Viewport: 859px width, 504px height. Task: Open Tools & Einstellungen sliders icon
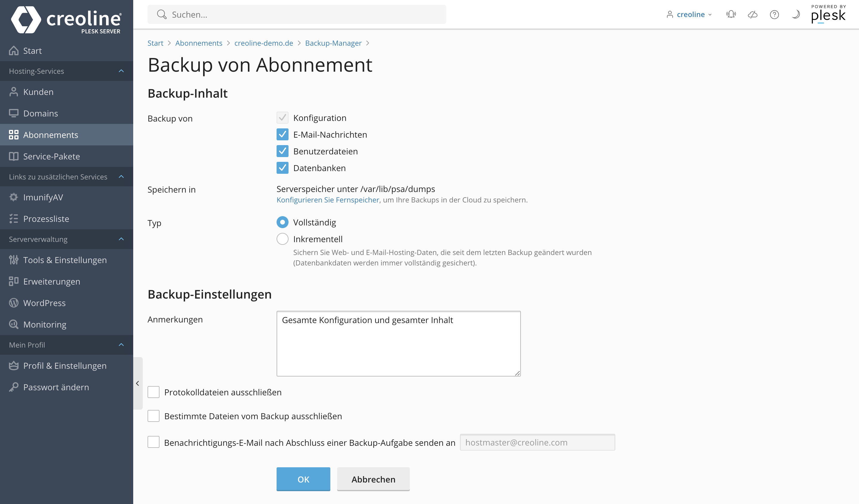click(14, 260)
